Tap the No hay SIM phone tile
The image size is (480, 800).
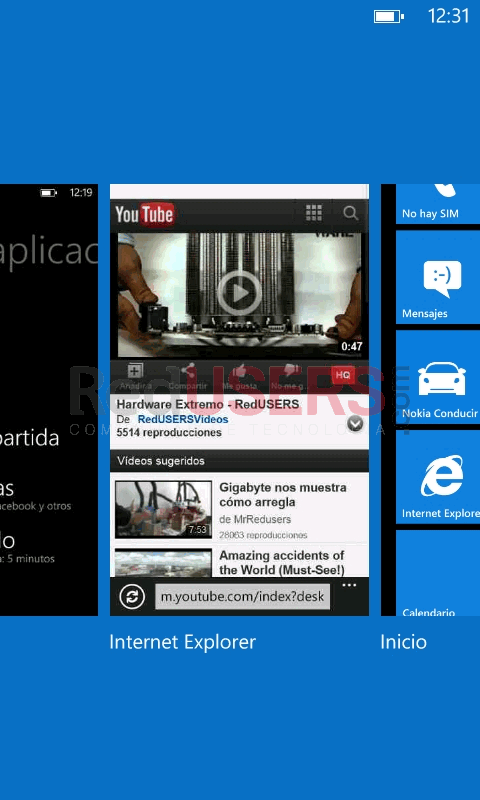tap(438, 204)
